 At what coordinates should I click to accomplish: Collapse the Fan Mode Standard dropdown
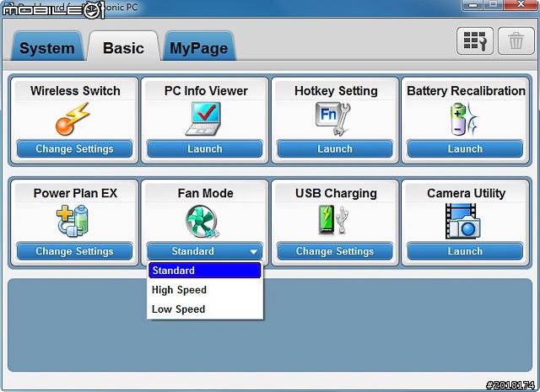click(x=204, y=251)
